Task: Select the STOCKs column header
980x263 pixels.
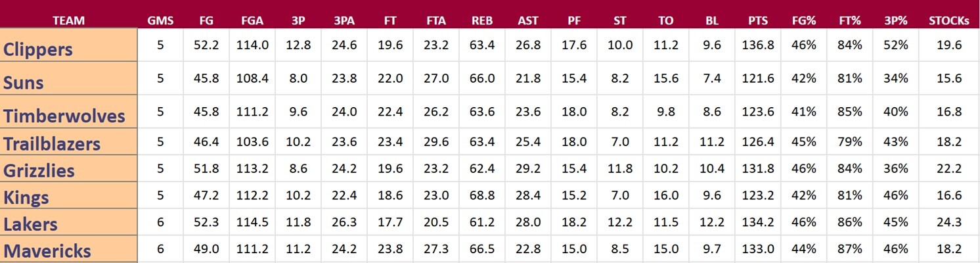Action: click(949, 20)
